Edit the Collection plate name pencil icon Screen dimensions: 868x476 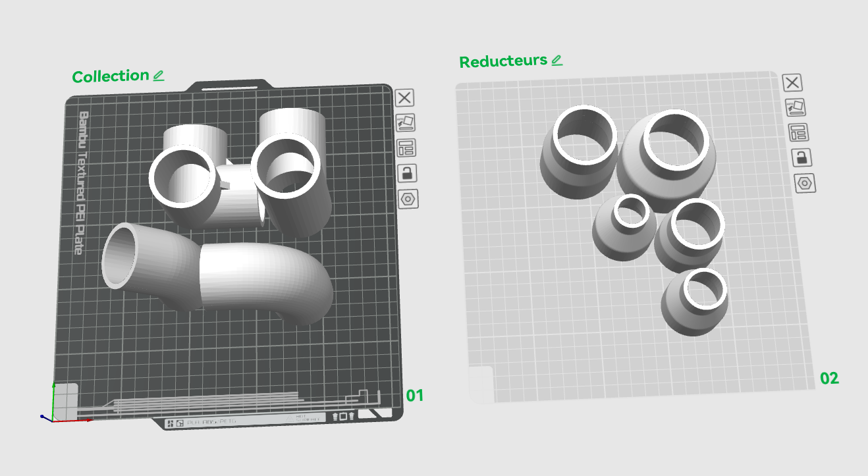(x=158, y=75)
